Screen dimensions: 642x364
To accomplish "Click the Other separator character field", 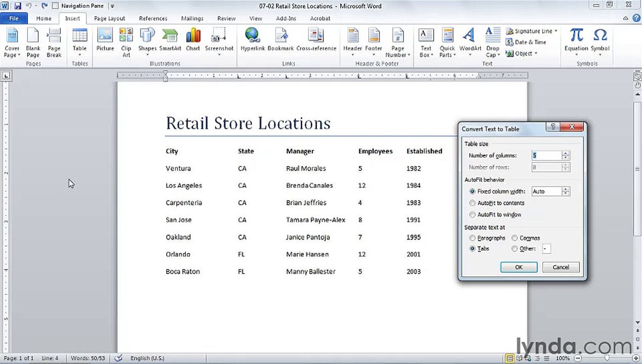I will pos(546,249).
